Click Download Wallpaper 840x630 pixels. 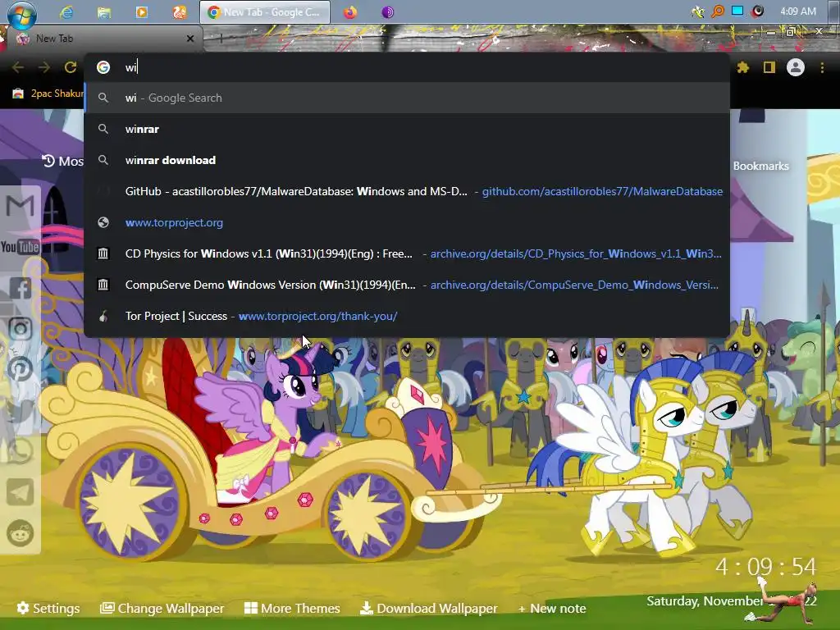429,608
